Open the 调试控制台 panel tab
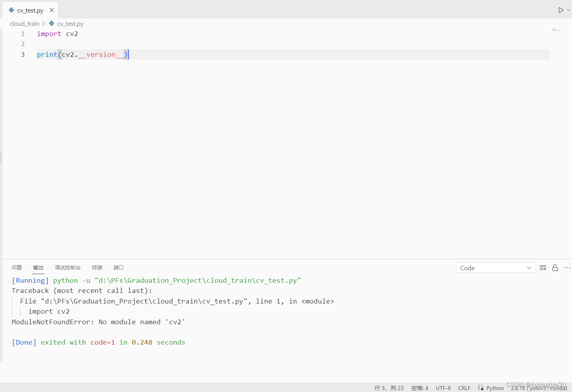 click(68, 267)
